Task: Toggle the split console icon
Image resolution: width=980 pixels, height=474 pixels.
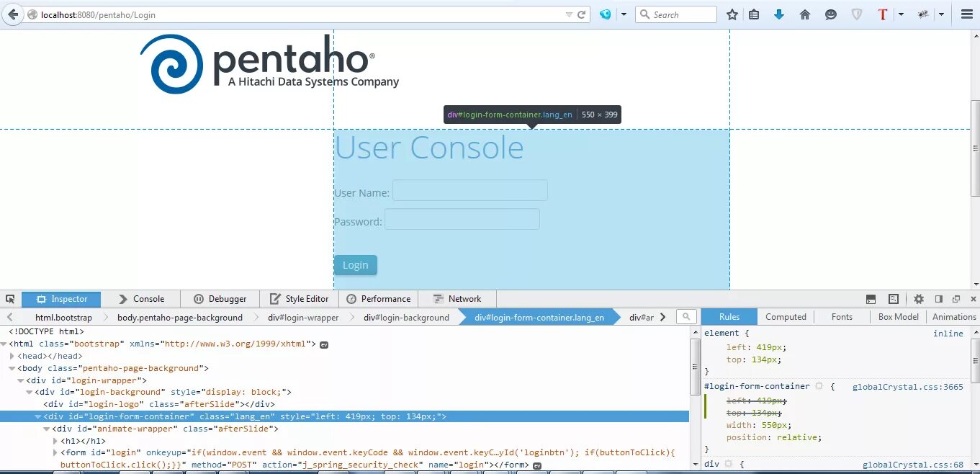Action: [x=871, y=299]
